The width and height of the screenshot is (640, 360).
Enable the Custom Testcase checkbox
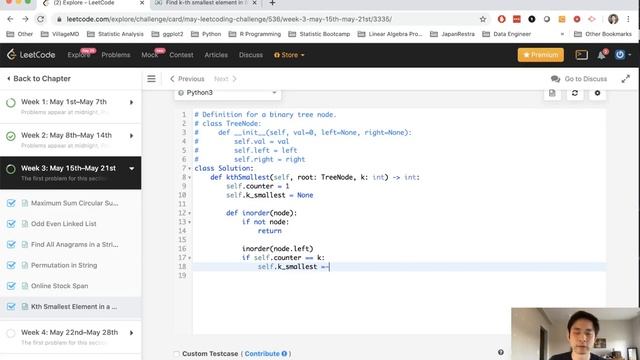(x=176, y=354)
